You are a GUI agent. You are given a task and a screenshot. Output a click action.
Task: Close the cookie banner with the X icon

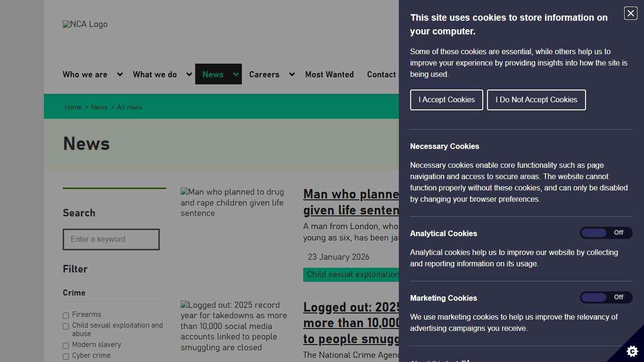630,13
